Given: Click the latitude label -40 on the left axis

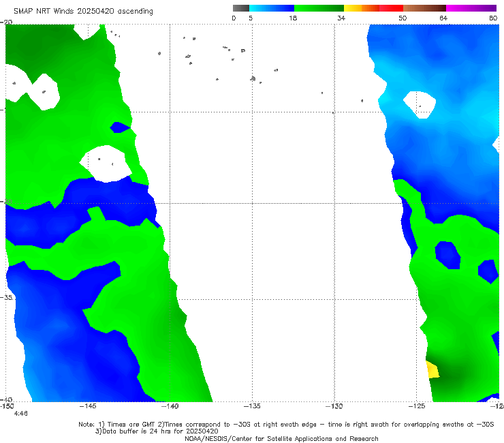Looking at the screenshot, I should 6,399.
